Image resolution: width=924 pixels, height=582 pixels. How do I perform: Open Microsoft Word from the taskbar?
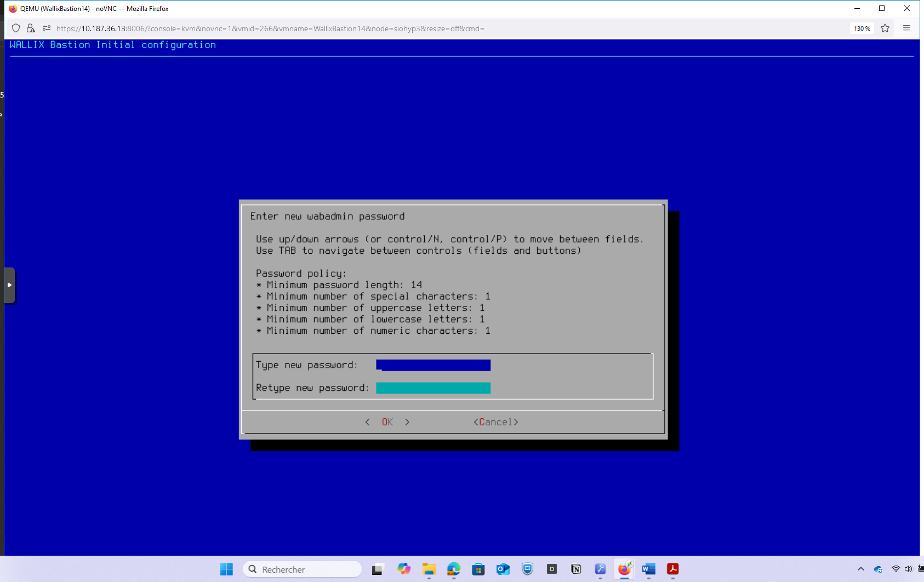648,569
